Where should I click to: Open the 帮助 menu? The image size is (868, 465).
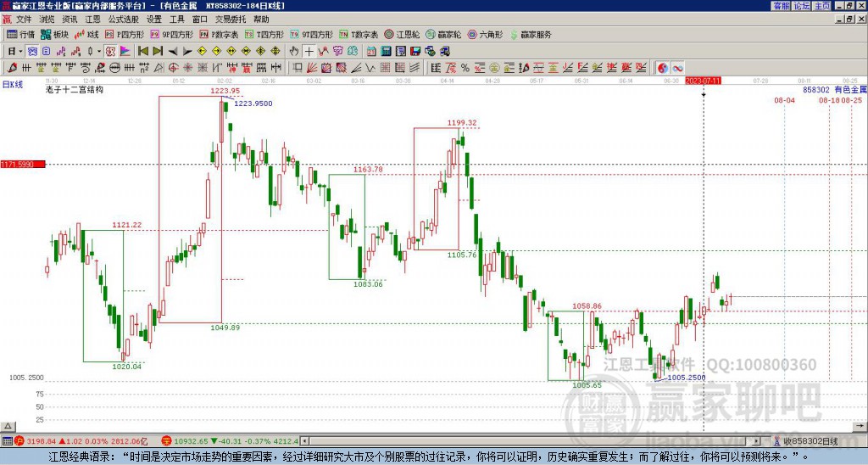point(261,20)
